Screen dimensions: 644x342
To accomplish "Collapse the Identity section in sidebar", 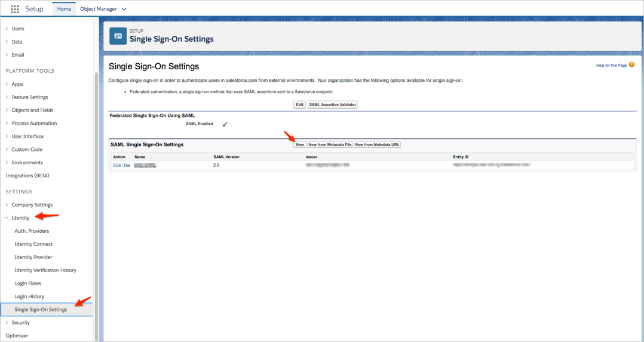I will coord(7,218).
